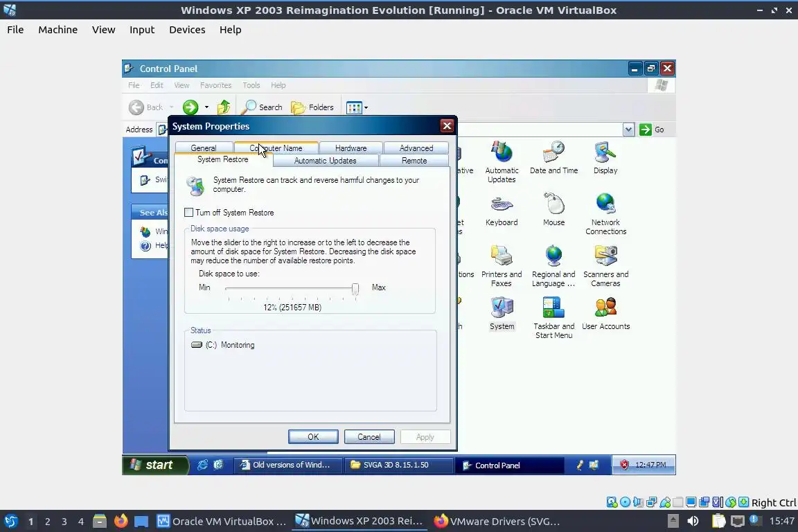Expand the Address bar dropdown
Image resolution: width=798 pixels, height=532 pixels.
pos(628,130)
